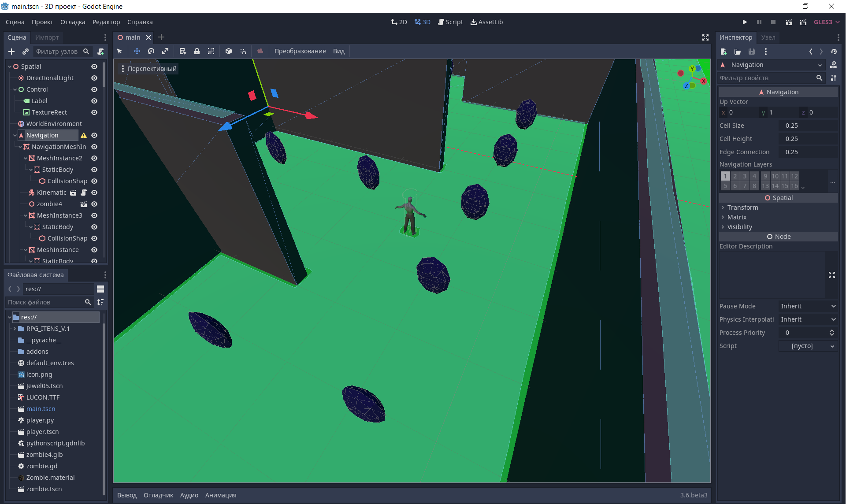Activate the Move mode tool
Screen dimensions: 846x504
137,51
